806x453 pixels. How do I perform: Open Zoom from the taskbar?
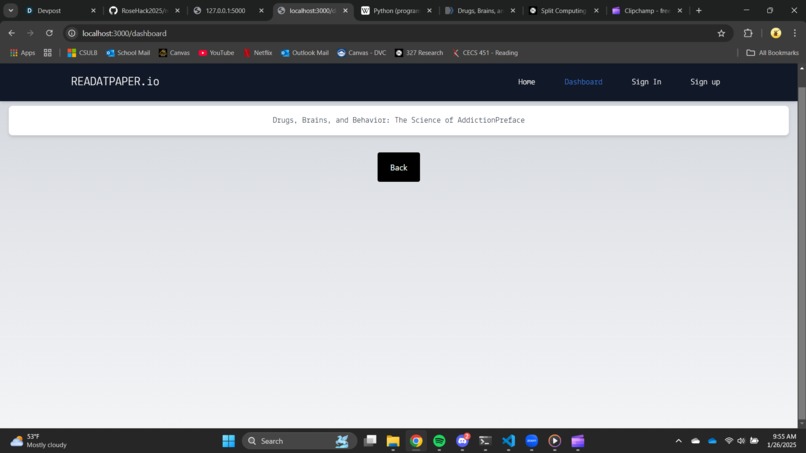[x=532, y=441]
